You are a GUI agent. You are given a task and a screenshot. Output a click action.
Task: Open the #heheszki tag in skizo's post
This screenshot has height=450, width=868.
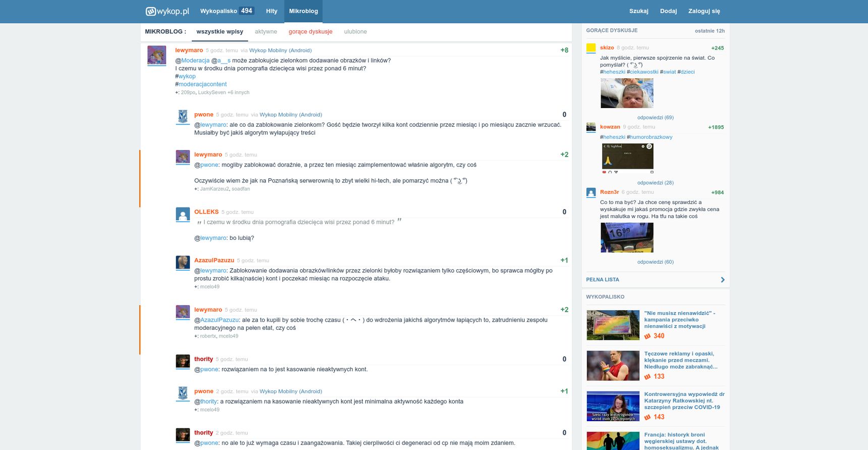[x=614, y=72]
